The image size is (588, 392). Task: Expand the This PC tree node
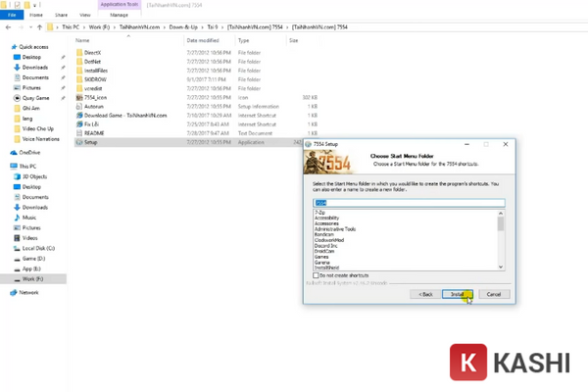point(4,167)
